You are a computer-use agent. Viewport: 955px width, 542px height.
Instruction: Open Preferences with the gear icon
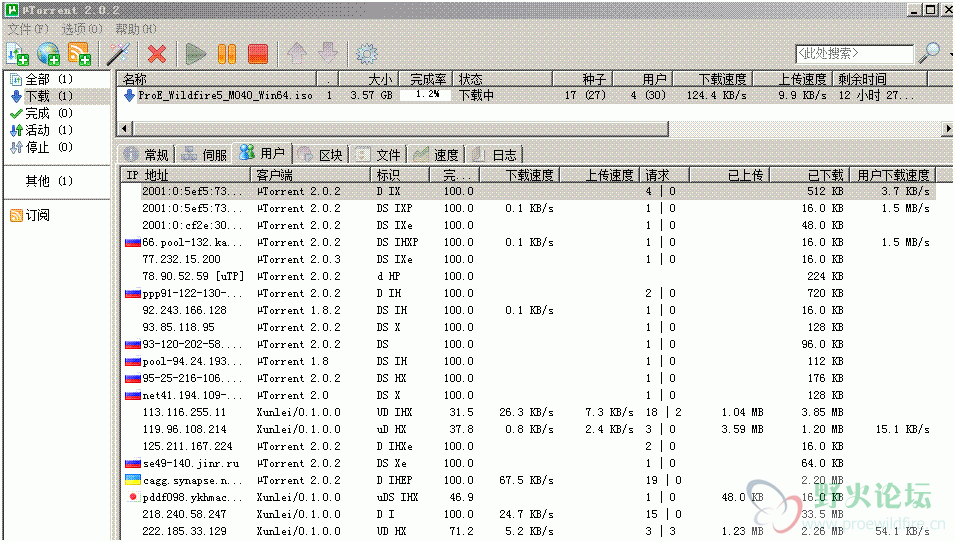[367, 54]
